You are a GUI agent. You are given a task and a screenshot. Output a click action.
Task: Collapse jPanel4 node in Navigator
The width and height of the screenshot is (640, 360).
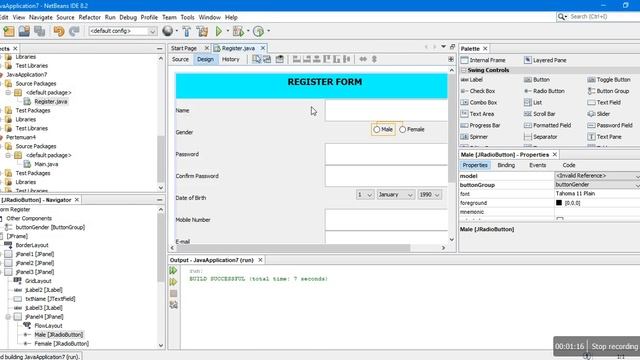8,317
